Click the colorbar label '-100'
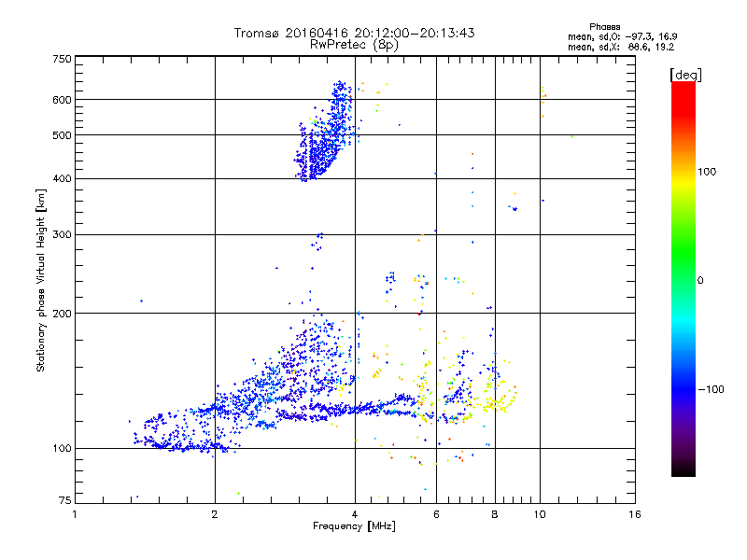The height and width of the screenshot is (560, 747). pos(711,389)
